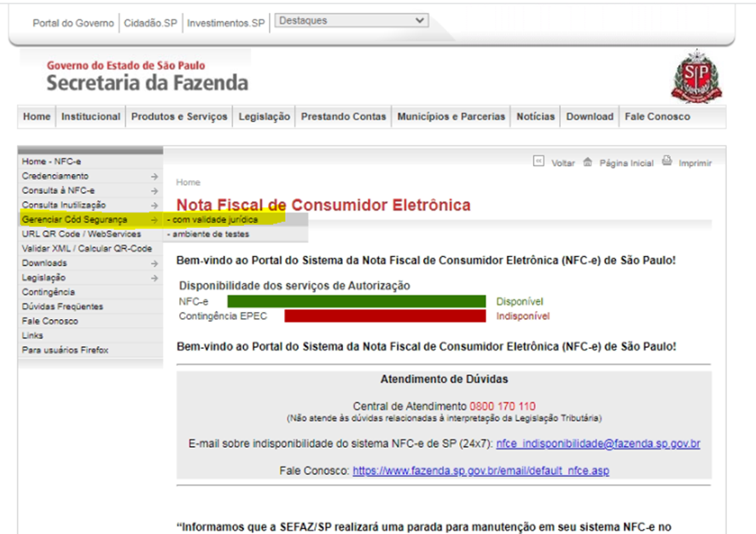Open Produtos e Serviços in the navigation bar
This screenshot has height=534, width=756.
[179, 117]
